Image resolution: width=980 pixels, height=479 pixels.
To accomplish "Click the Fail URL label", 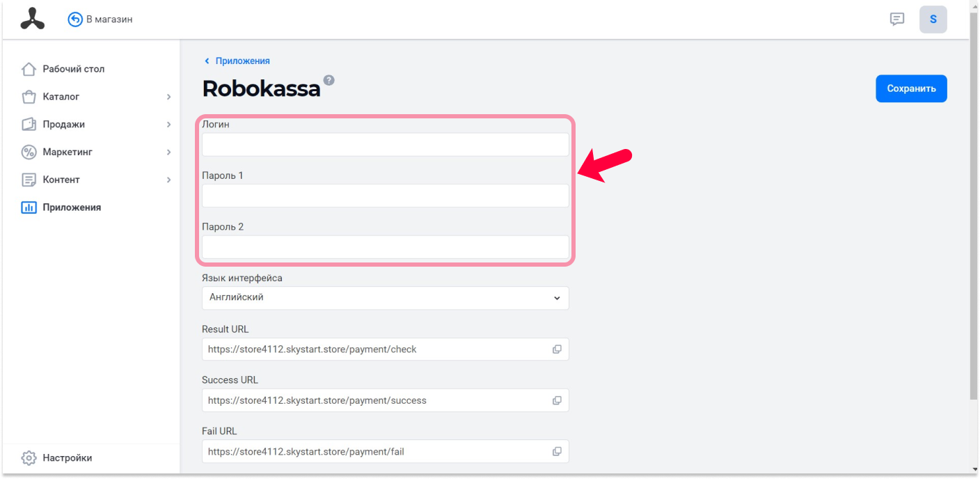I will [219, 431].
